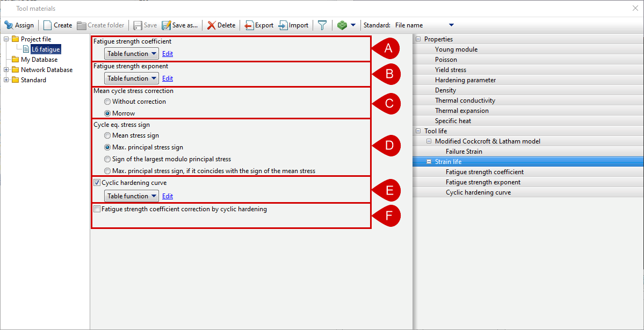Select Failure Strain in the properties list
Viewport: 644px width, 330px height.
point(465,151)
